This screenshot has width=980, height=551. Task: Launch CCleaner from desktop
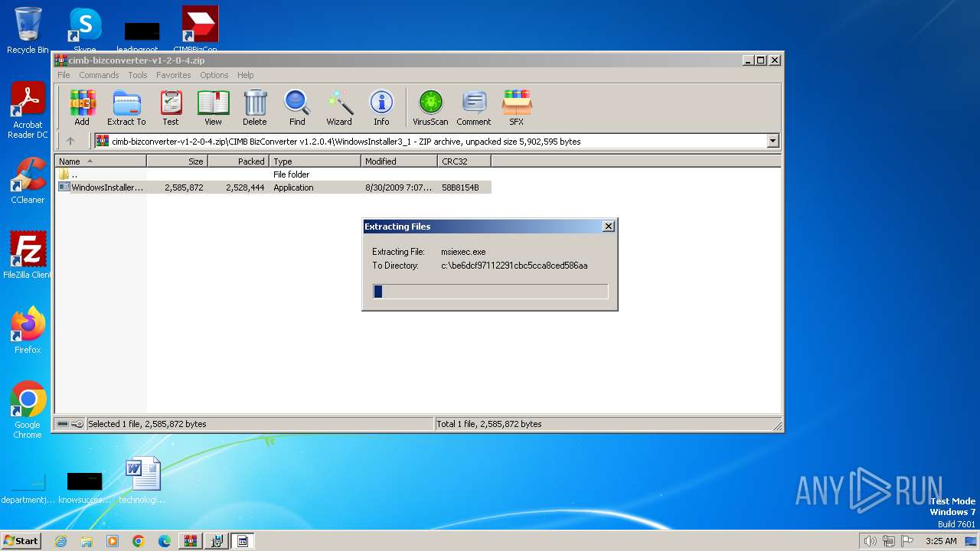28,181
